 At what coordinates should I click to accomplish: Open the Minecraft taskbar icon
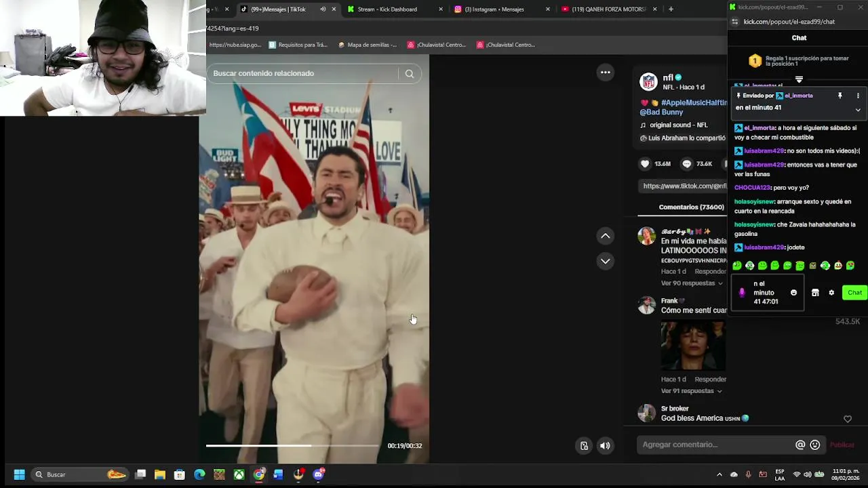click(219, 474)
